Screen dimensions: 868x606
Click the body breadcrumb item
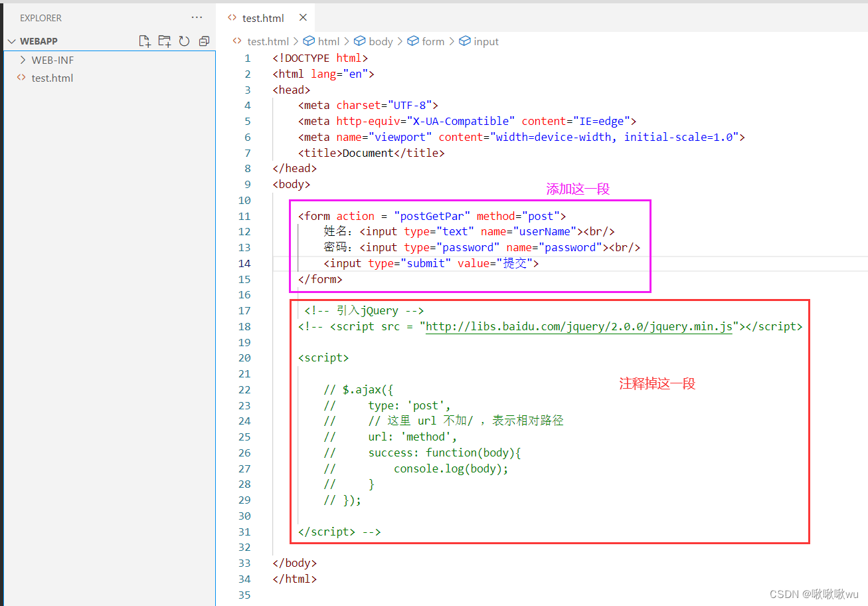(x=374, y=41)
